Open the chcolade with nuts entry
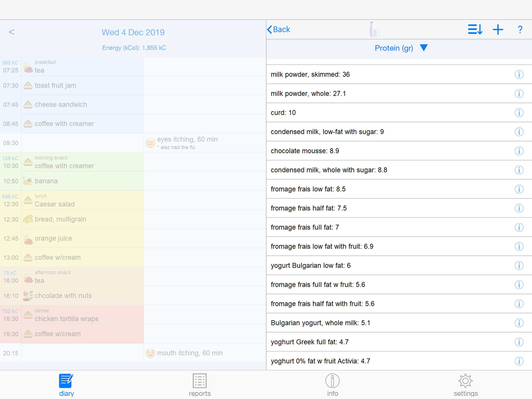The image size is (532, 399). 83,296
